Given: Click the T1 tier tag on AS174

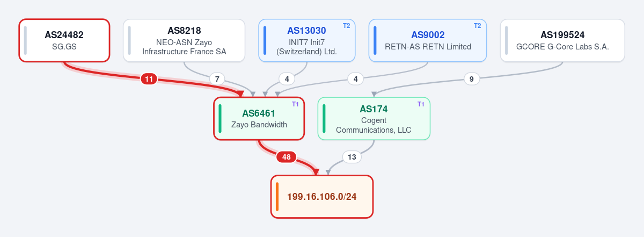Looking at the screenshot, I should (x=421, y=104).
